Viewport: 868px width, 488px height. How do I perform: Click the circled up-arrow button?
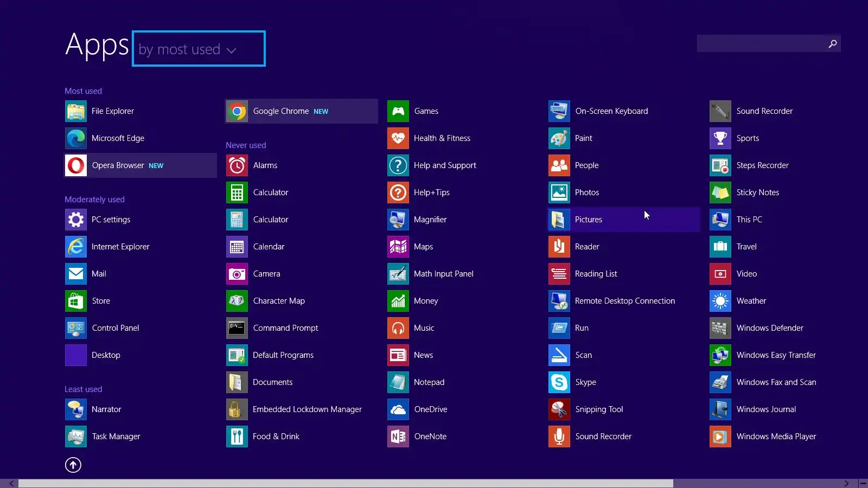[x=73, y=465]
